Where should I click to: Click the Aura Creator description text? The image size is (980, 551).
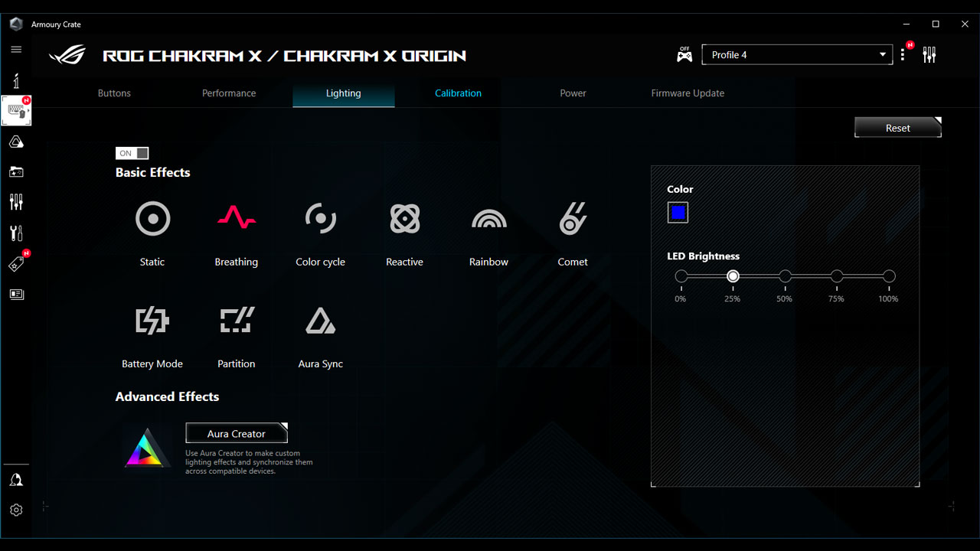[249, 462]
